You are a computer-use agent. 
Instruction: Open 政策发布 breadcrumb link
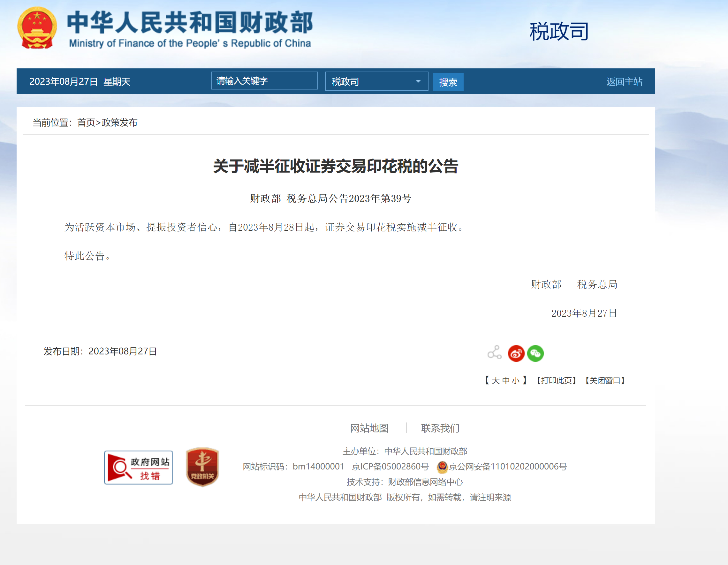120,123
